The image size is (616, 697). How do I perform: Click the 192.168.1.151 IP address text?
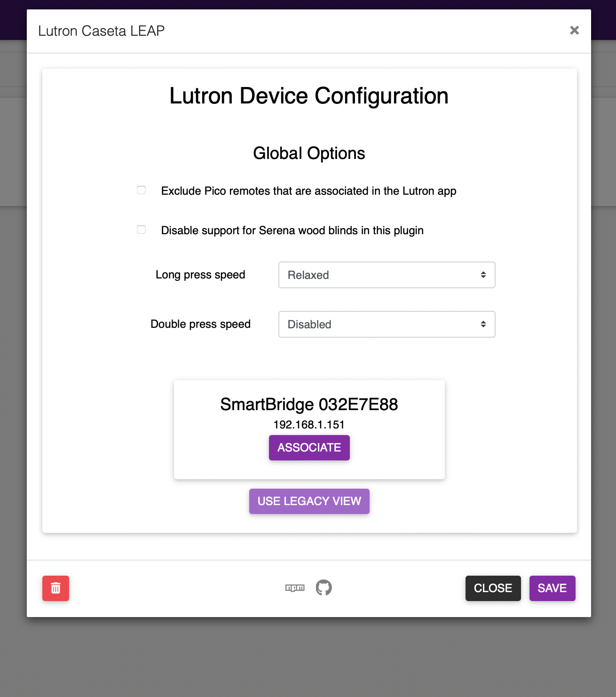309,425
